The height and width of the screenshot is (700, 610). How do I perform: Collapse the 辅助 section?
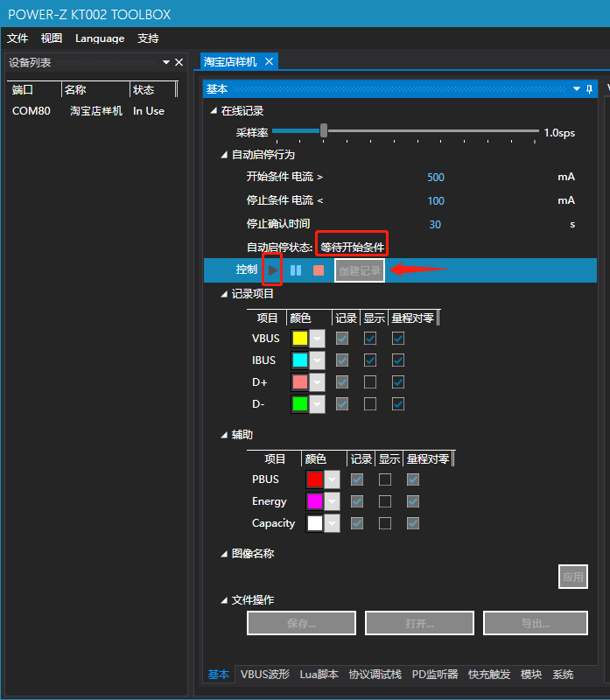[224, 435]
